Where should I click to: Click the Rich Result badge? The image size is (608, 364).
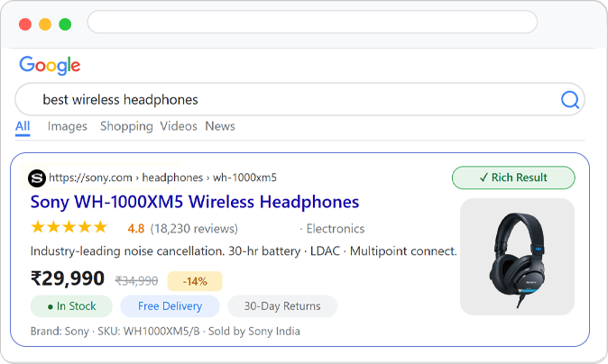click(513, 177)
